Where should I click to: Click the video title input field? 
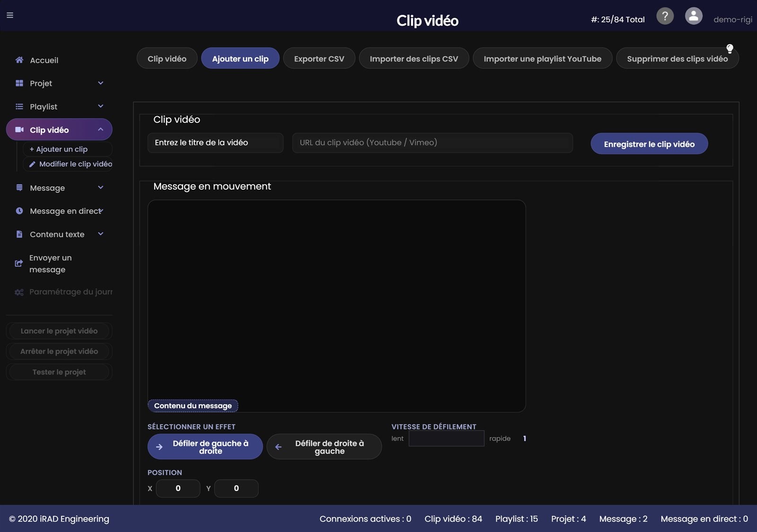(x=215, y=143)
